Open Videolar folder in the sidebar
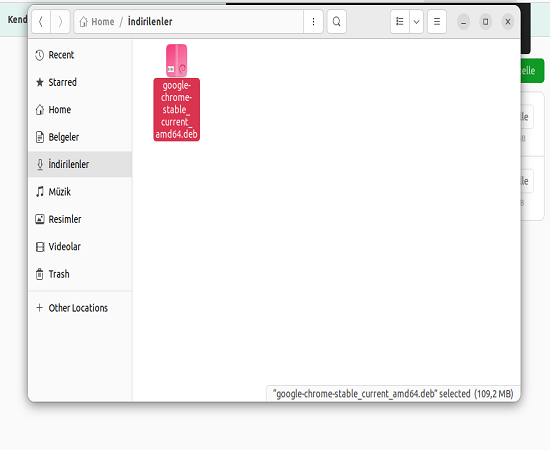This screenshot has width=550, height=450. tap(80, 247)
